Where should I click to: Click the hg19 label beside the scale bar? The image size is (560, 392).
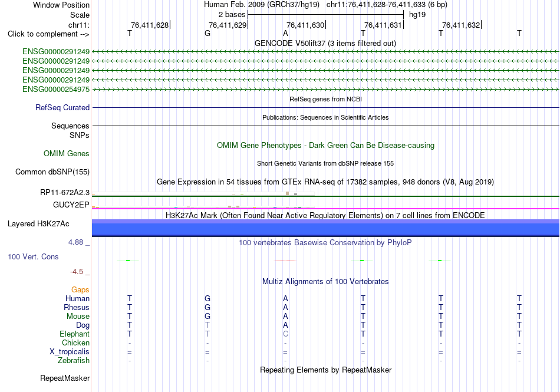[x=417, y=15]
